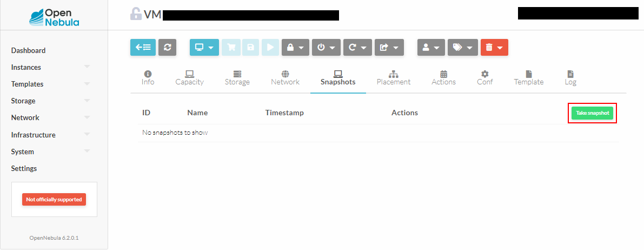
Task: Refresh the VM information
Action: pos(168,47)
